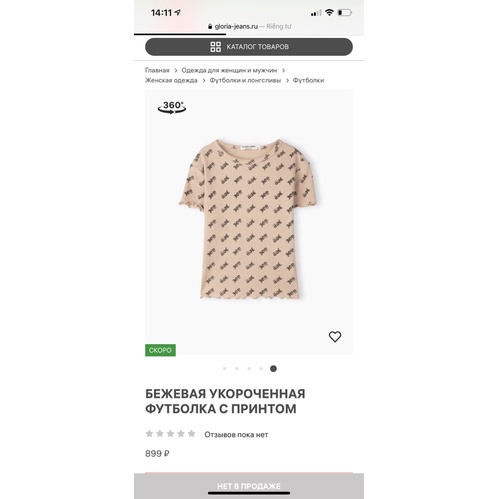Click the five-star rating row
The width and height of the screenshot is (499, 499).
click(x=170, y=434)
